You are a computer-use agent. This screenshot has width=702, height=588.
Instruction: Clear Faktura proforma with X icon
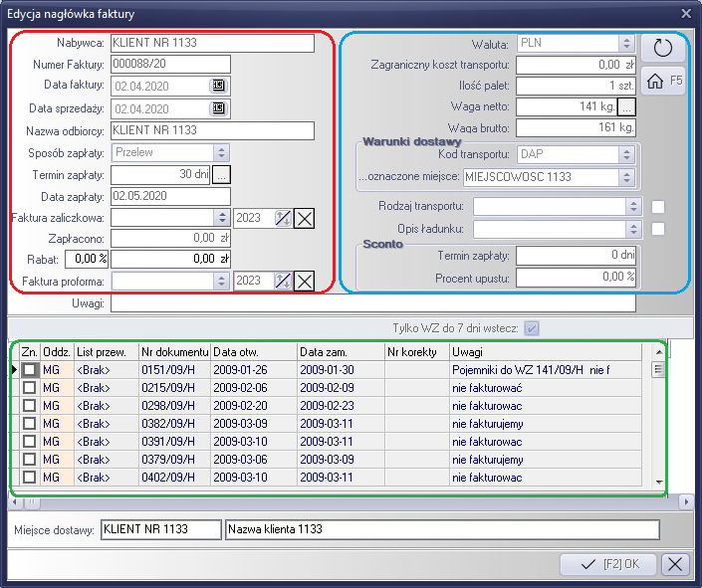point(304,281)
